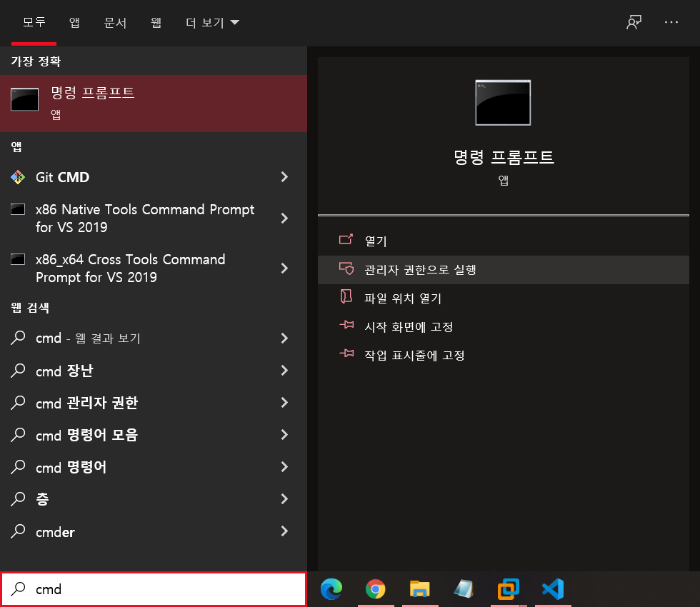Screen dimensions: 700x607
Task: Expand the cmd 관리자 권한 suggestion arrow
Action: [x=284, y=403]
